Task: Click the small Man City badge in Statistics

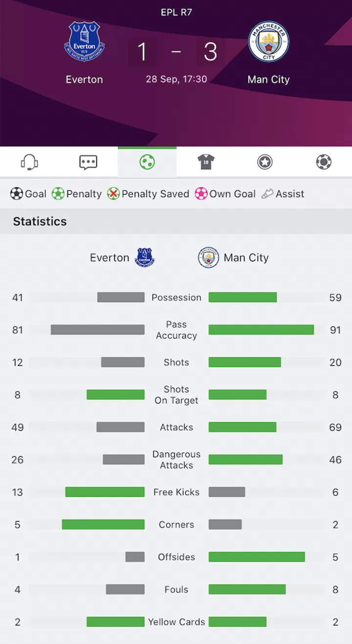Action: point(208,258)
